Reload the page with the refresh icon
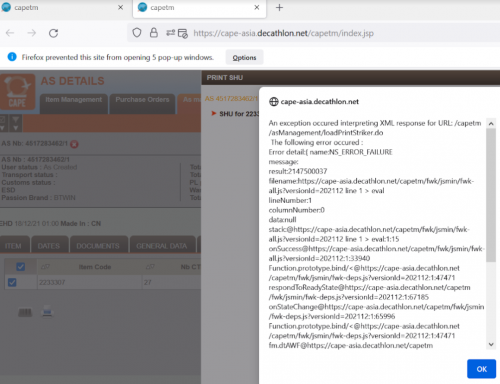The image size is (500, 384). [53, 33]
